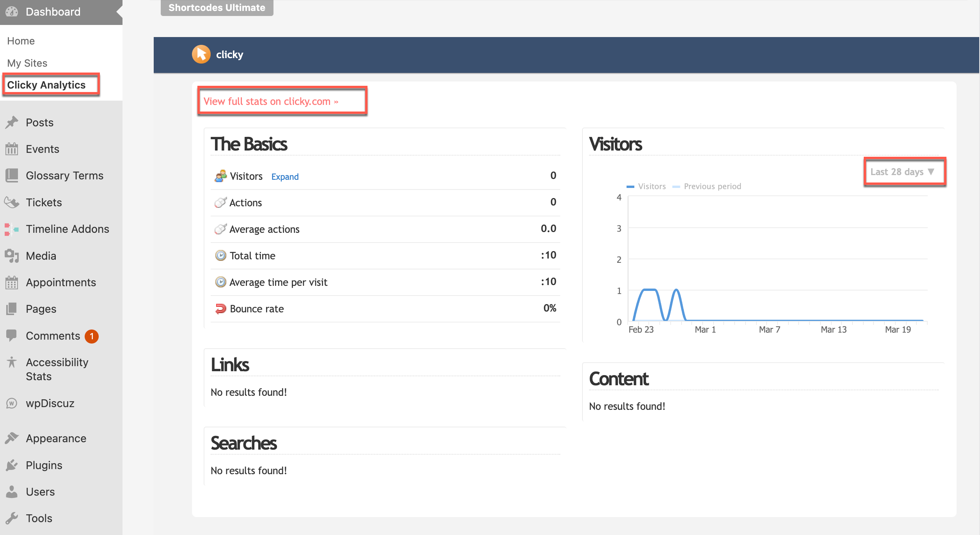
Task: Click the Total time value :10
Action: coord(549,255)
